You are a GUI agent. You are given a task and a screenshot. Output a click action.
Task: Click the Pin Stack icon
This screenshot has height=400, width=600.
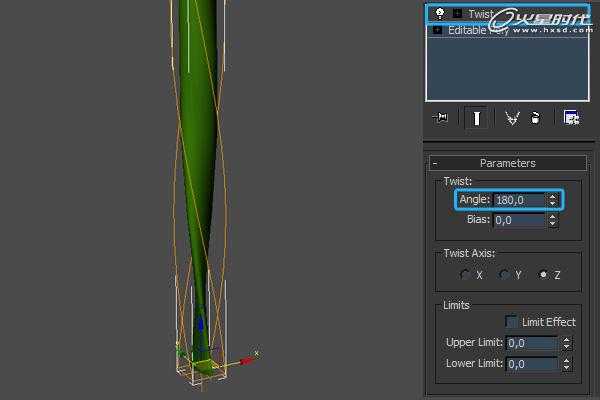point(440,118)
